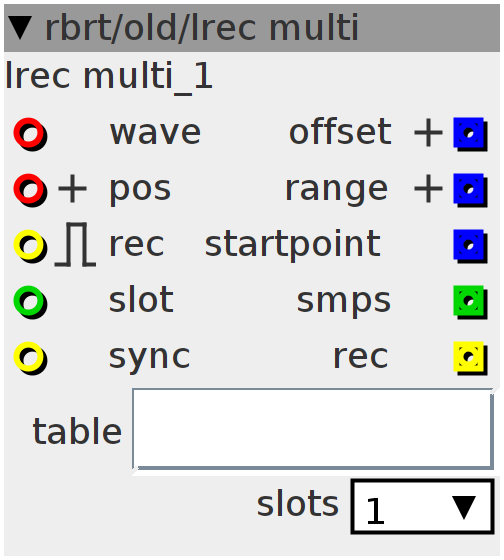The image size is (504, 560).
Task: Click the red pos inlet port
Action: (x=30, y=190)
